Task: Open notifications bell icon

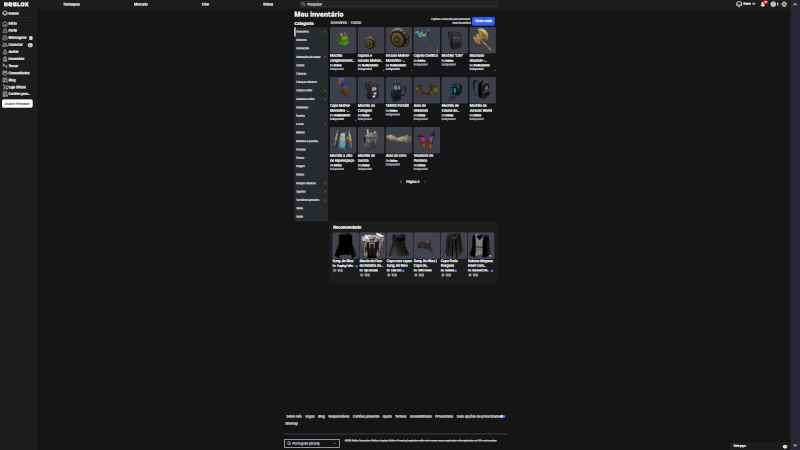Action: [x=763, y=4]
